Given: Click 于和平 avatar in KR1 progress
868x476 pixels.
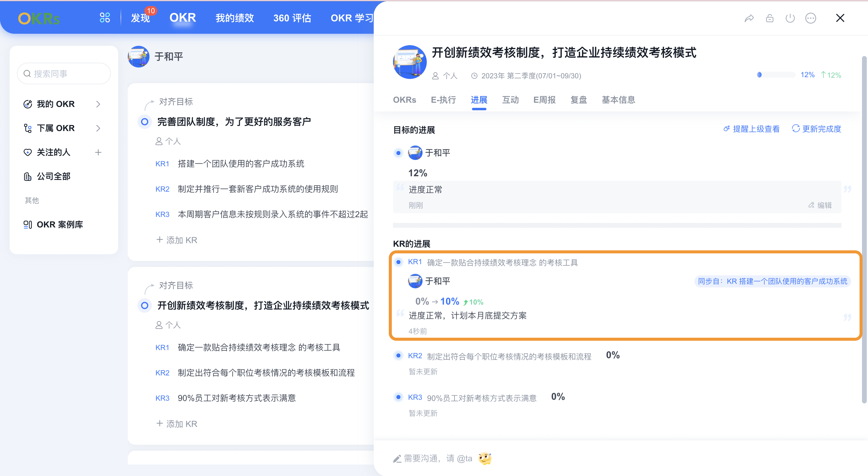Looking at the screenshot, I should click(415, 281).
